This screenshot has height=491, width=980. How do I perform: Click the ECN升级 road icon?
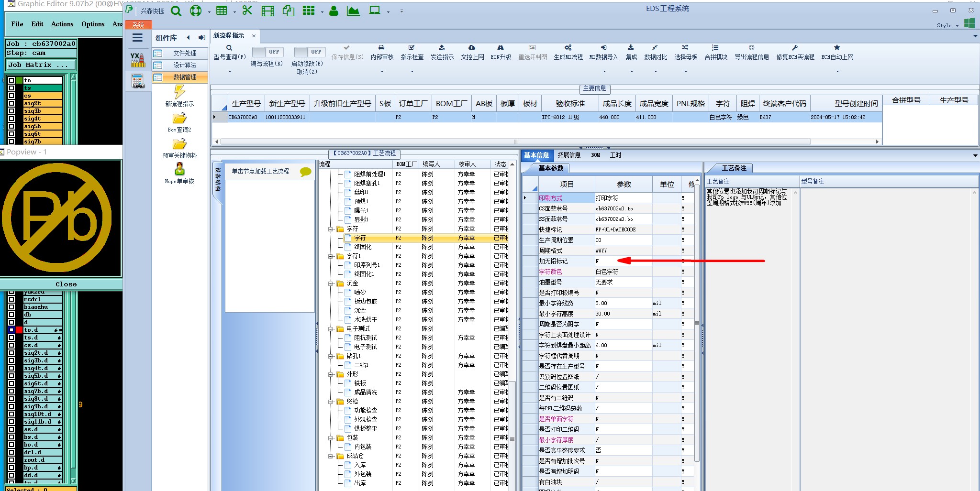(x=501, y=48)
